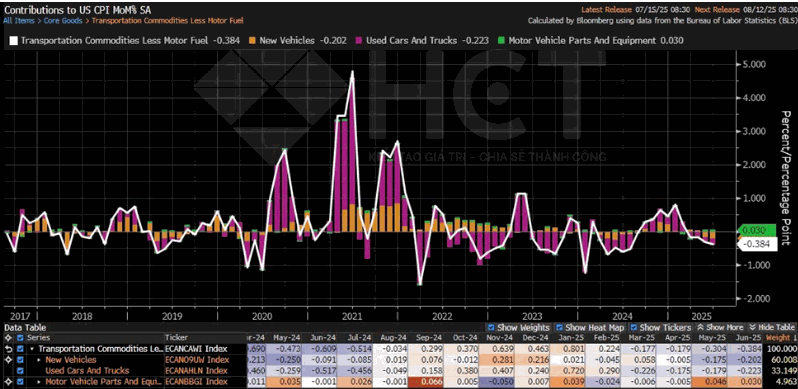Collapse the Transportation Commodities tree row
Viewport: 798px width, 389px height.
coord(33,349)
